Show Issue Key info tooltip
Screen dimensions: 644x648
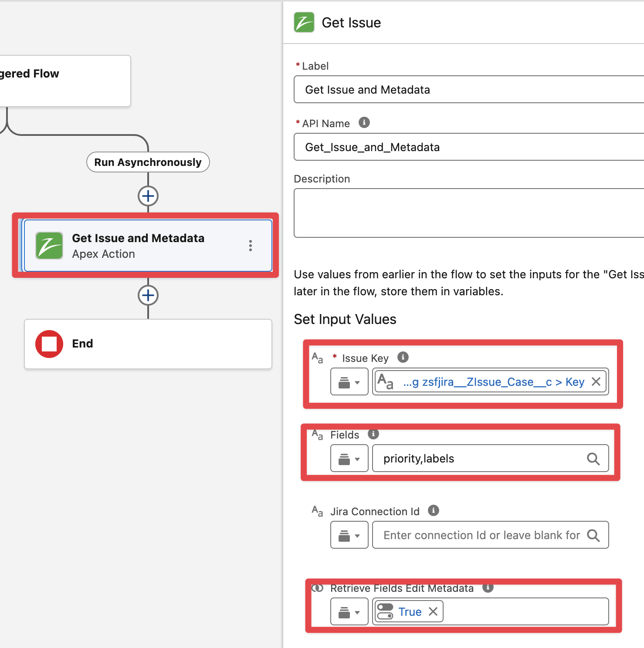(403, 357)
